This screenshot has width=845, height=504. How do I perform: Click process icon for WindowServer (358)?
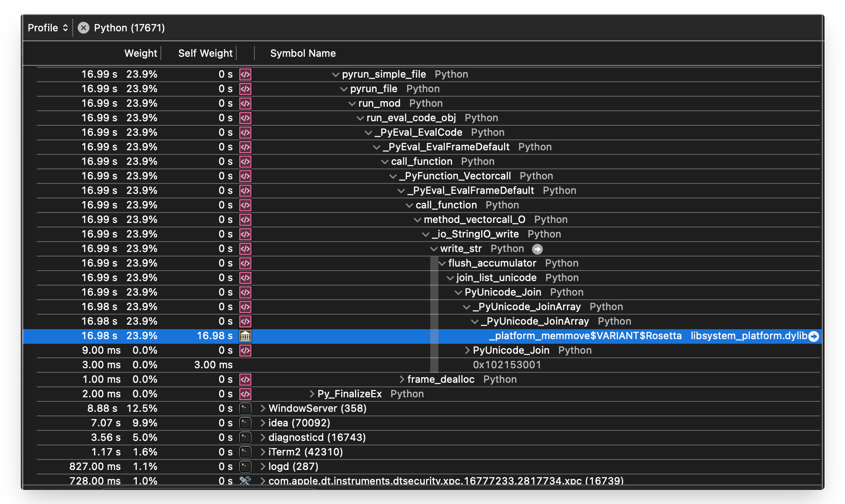pyautogui.click(x=245, y=409)
